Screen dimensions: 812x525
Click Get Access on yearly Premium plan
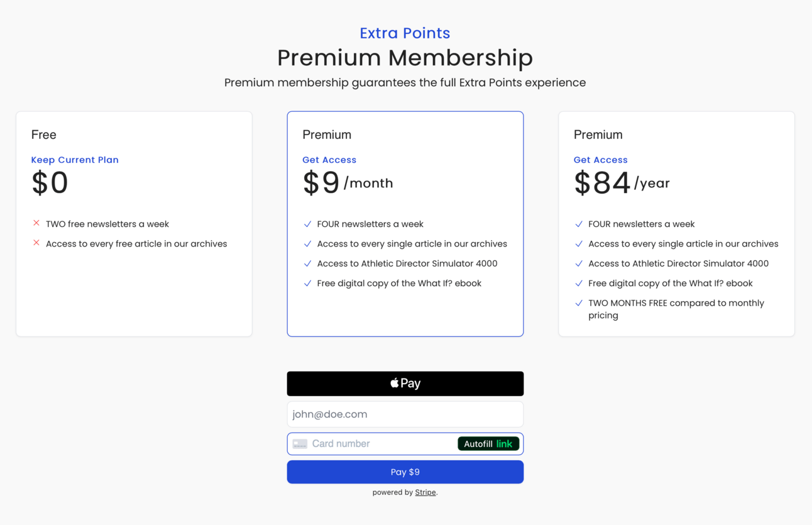601,160
